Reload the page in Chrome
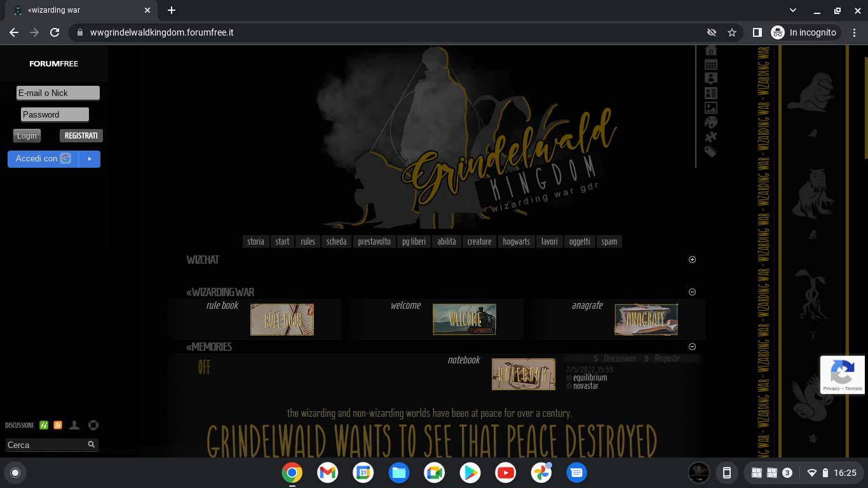Viewport: 868px width, 488px height. (55, 32)
